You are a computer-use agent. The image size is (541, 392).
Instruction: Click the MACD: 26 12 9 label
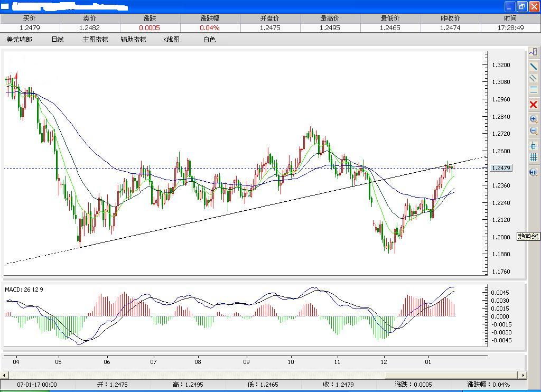pos(24,290)
